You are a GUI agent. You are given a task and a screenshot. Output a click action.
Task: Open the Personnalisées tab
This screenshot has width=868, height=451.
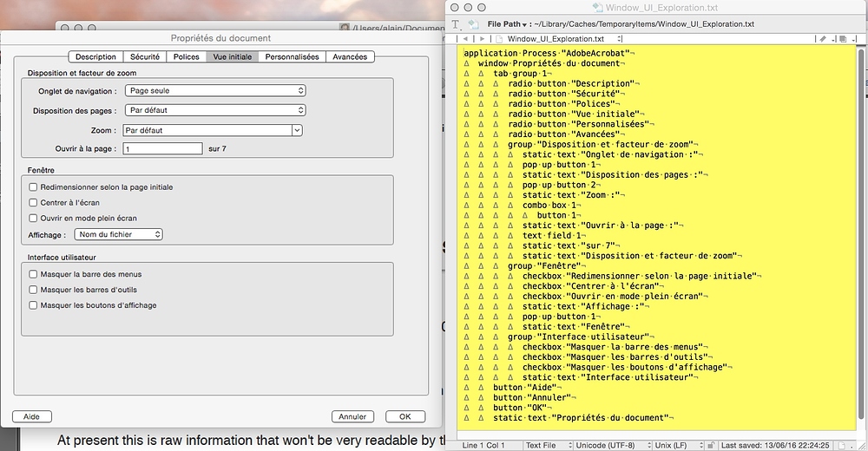click(x=293, y=56)
